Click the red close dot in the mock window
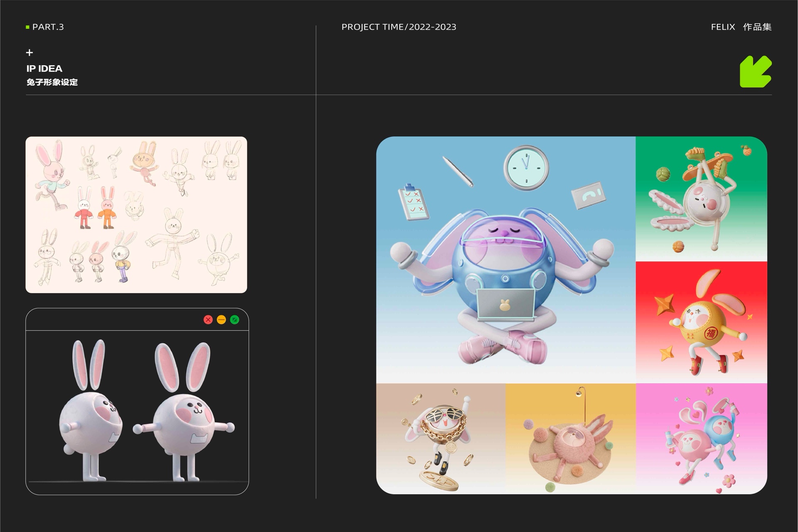 208,320
